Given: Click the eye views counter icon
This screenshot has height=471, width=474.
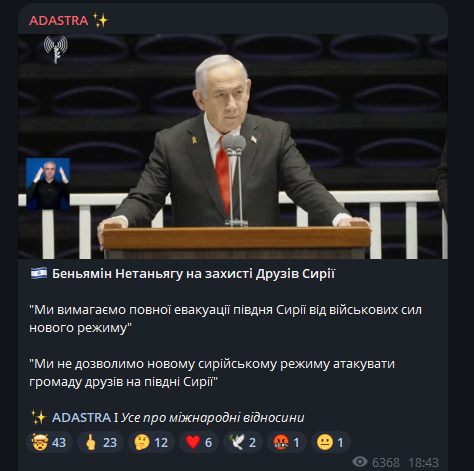Looking at the screenshot, I should [360, 462].
